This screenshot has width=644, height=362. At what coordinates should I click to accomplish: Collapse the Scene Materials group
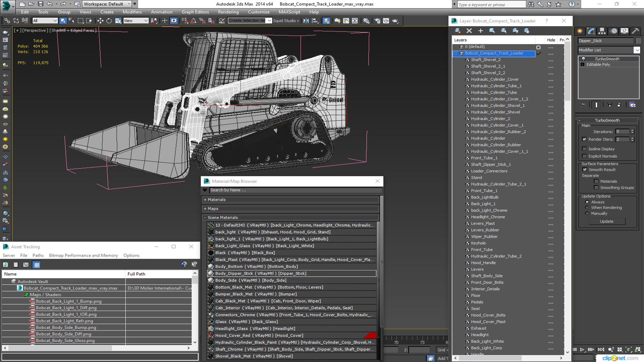pos(205,218)
